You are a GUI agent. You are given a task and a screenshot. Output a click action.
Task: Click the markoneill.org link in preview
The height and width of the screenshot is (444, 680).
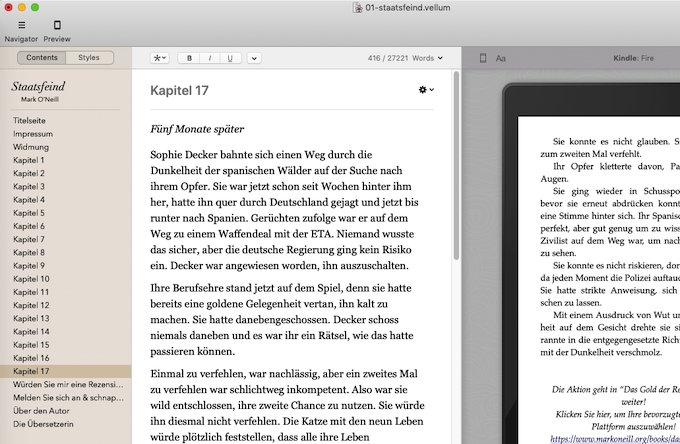pyautogui.click(x=615, y=439)
